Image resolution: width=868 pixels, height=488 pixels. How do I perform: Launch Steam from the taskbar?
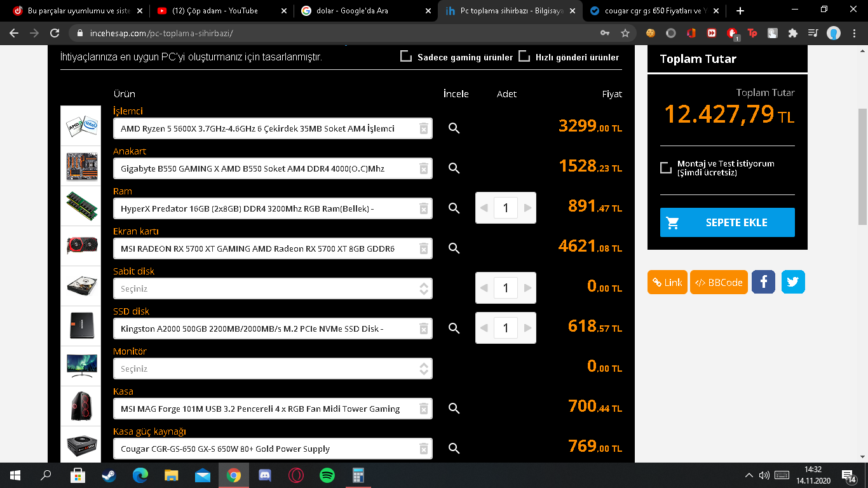point(109,475)
